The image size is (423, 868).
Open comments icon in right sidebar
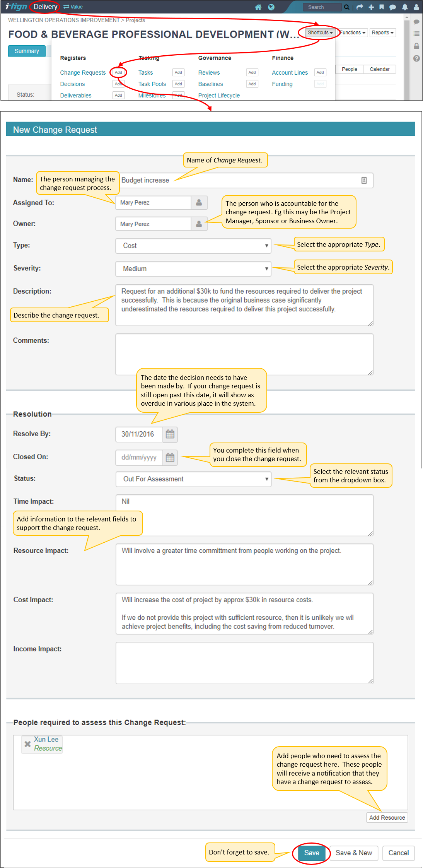click(x=416, y=22)
